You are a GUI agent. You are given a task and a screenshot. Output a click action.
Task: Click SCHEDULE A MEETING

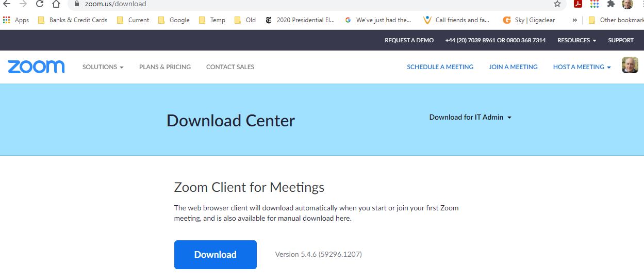pyautogui.click(x=440, y=67)
